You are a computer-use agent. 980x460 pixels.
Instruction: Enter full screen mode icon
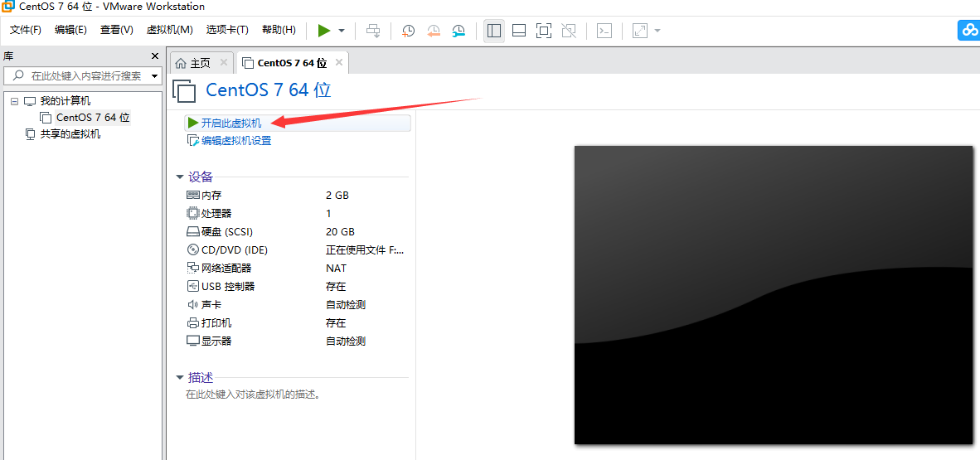coord(544,31)
